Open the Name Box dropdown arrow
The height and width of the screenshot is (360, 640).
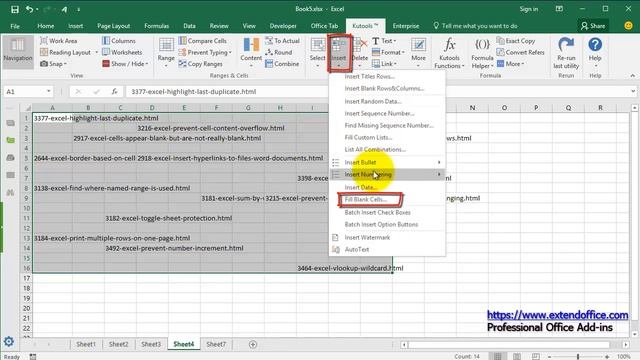[x=49, y=91]
